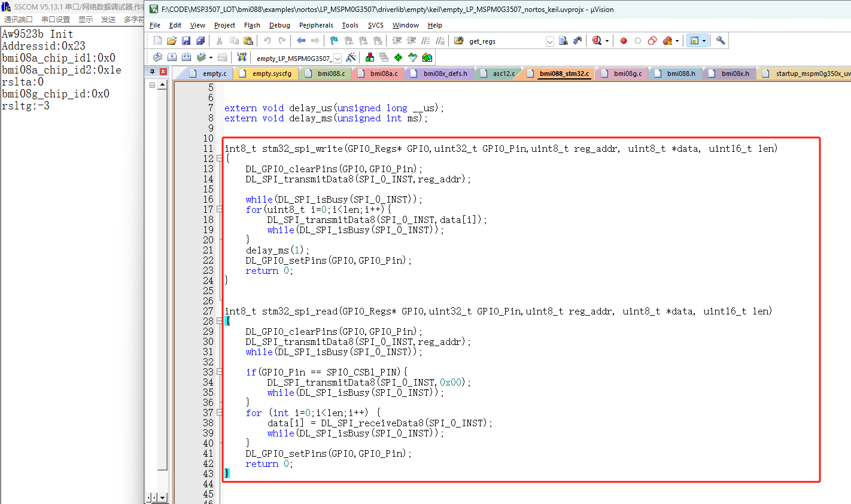Build the target with the Build icon
Image resolution: width=851 pixels, height=504 pixels.
click(x=172, y=57)
